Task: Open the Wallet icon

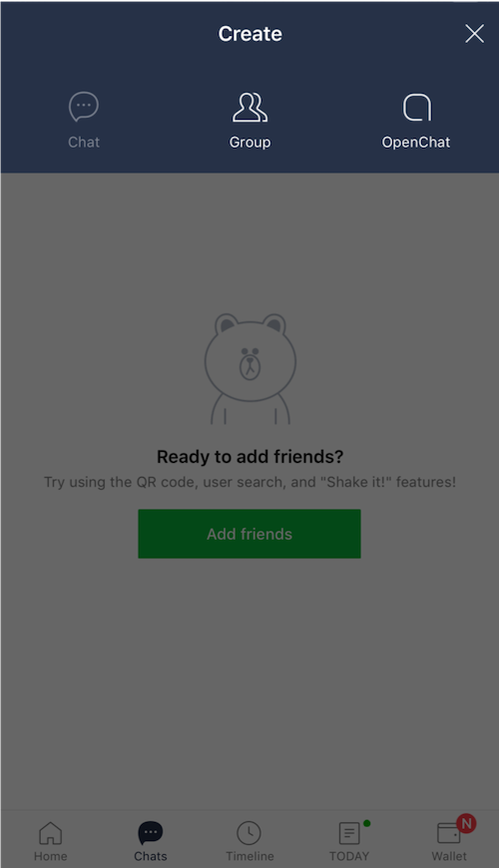Action: pos(449,833)
